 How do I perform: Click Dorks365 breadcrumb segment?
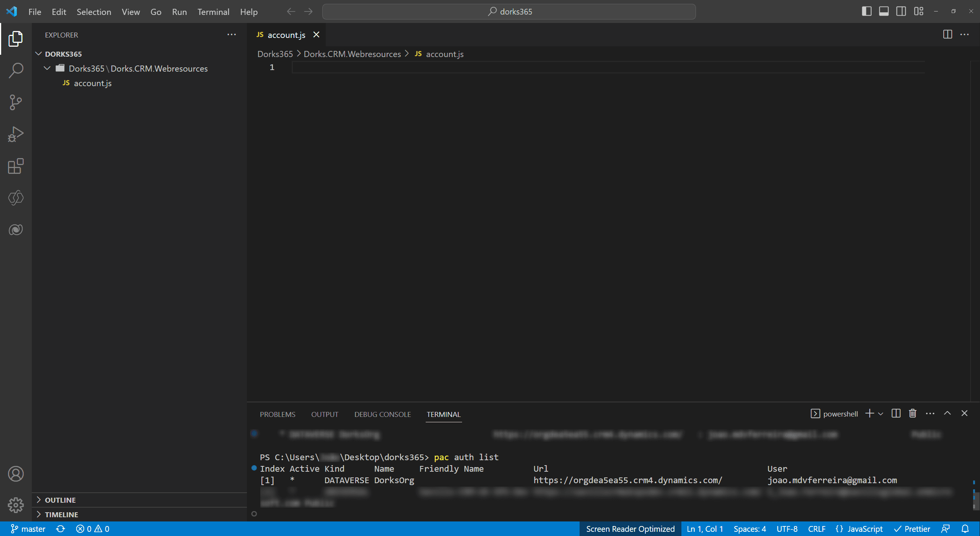[x=275, y=54]
